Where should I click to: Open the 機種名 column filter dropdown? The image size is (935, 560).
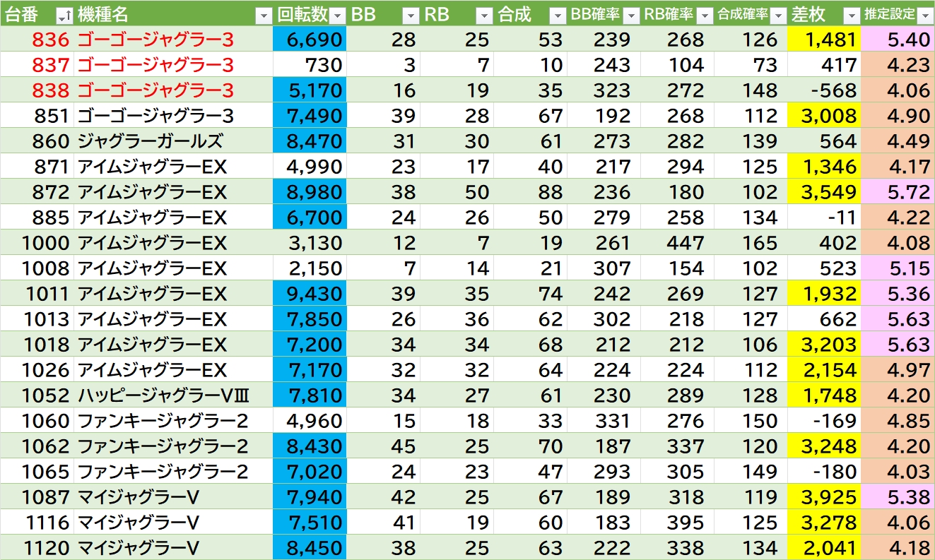click(263, 15)
